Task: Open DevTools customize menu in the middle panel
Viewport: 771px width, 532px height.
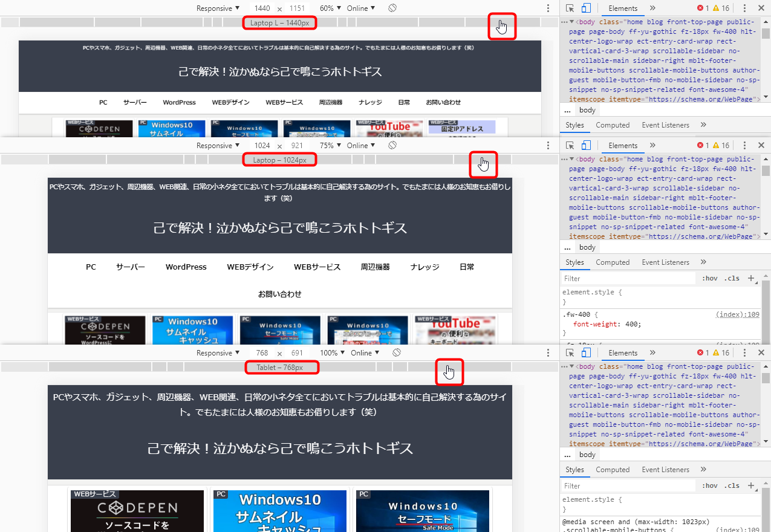Action: coord(744,146)
